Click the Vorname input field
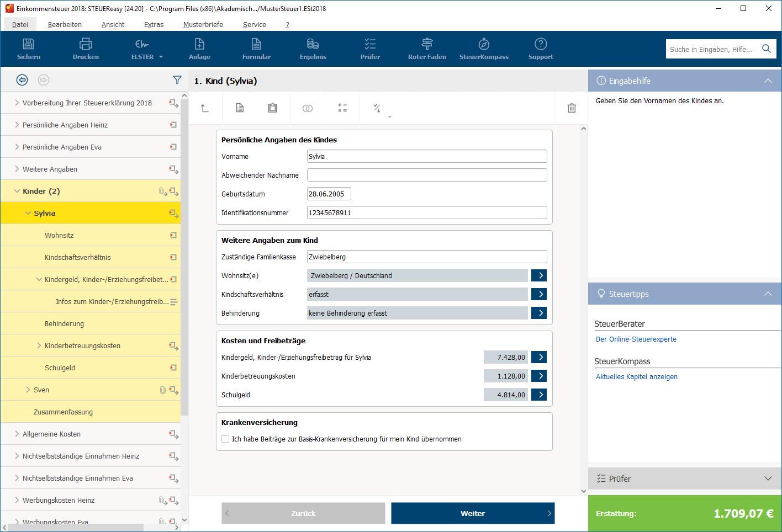Viewport: 782px width, 532px height. 427,156
